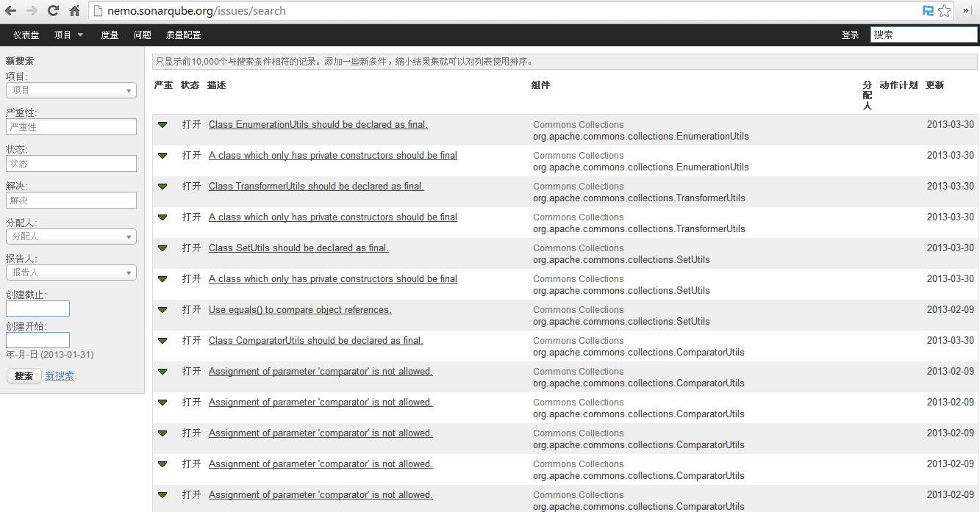Open 'Class ComparatorUtils should be declared as final' issue
Viewport: 980px width, 512px height.
point(316,341)
